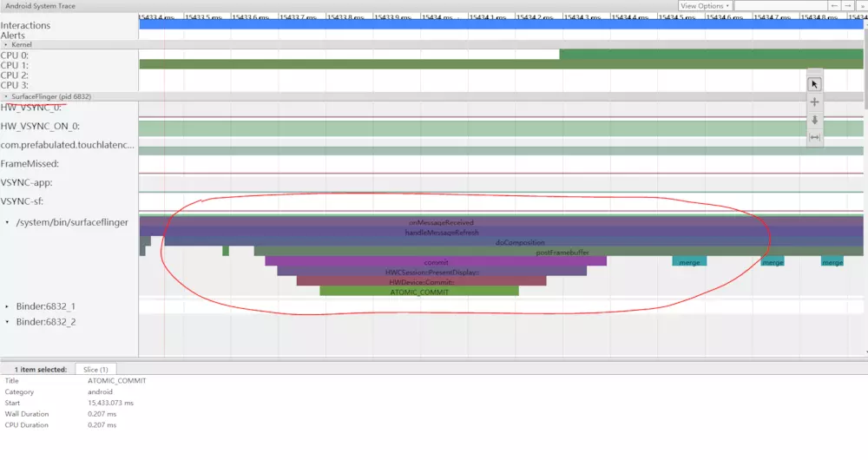
Task: Open the Slice (1) tab
Action: (95, 369)
